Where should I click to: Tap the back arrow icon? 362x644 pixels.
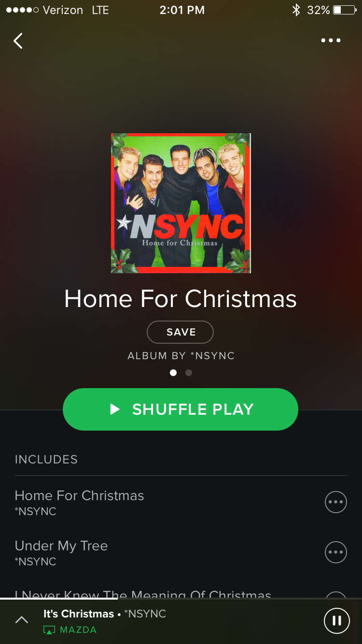tap(18, 41)
